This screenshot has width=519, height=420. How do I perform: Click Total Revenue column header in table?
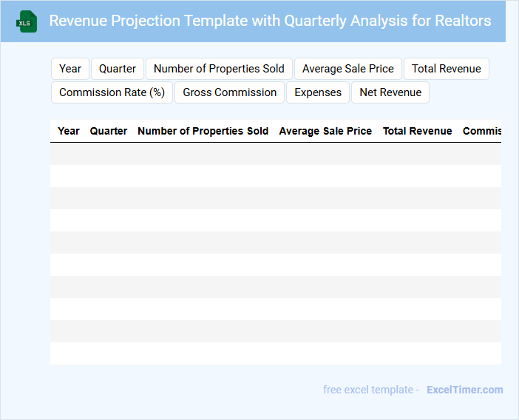click(417, 131)
